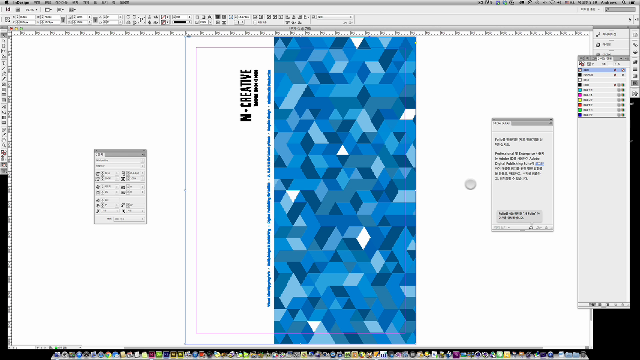Click the Fill and Stroke box in Tools panel
Image resolution: width=640 pixels, height=360 pixels.
coord(4,153)
